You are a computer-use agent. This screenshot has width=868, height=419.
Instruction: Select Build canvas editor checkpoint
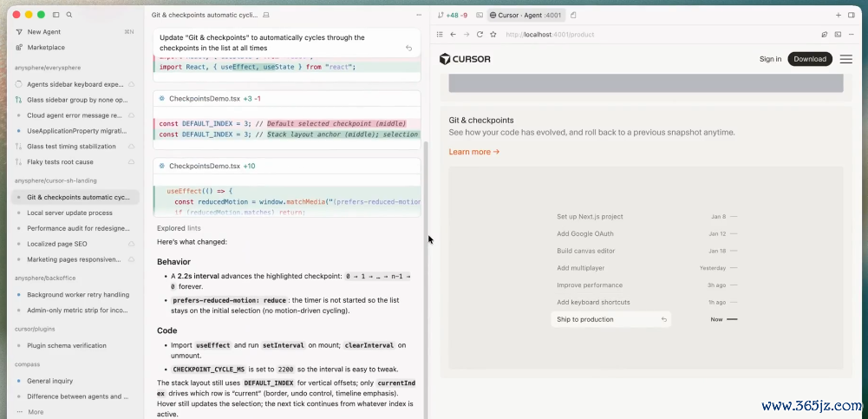585,251
